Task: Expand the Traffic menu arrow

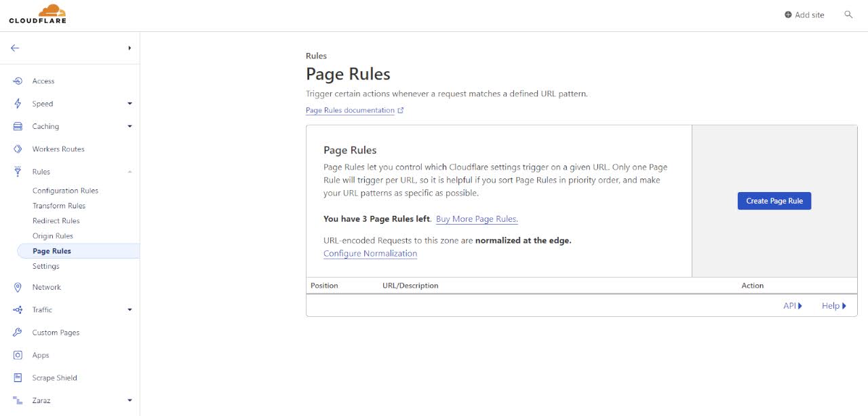Action: point(130,310)
